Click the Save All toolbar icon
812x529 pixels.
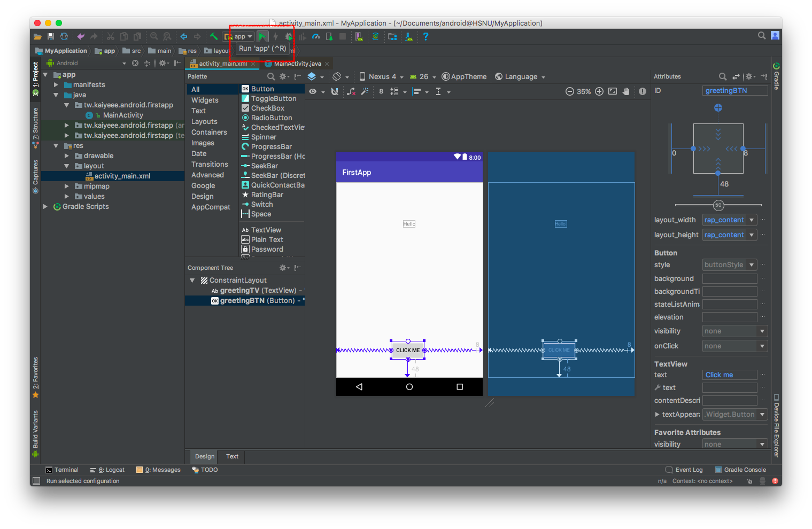click(x=51, y=36)
